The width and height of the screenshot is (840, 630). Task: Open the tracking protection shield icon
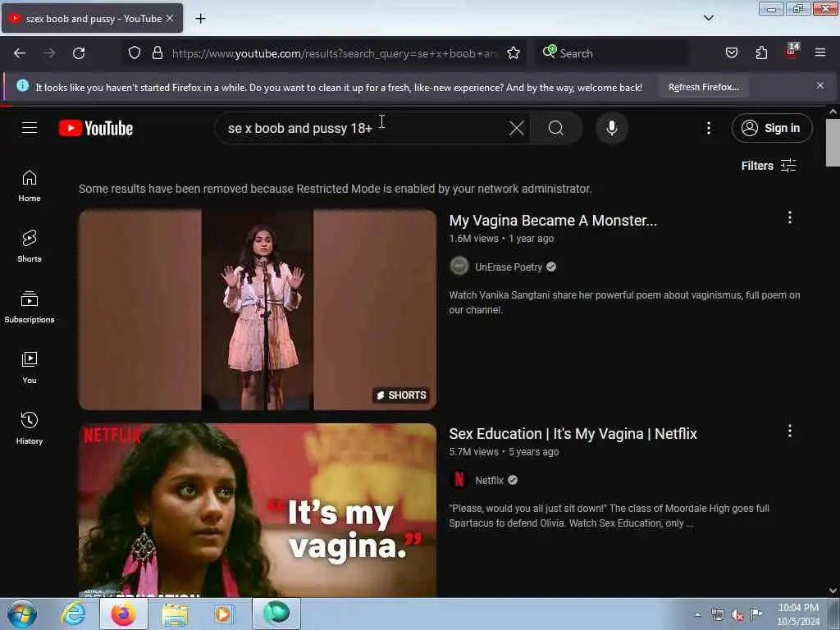click(x=135, y=53)
